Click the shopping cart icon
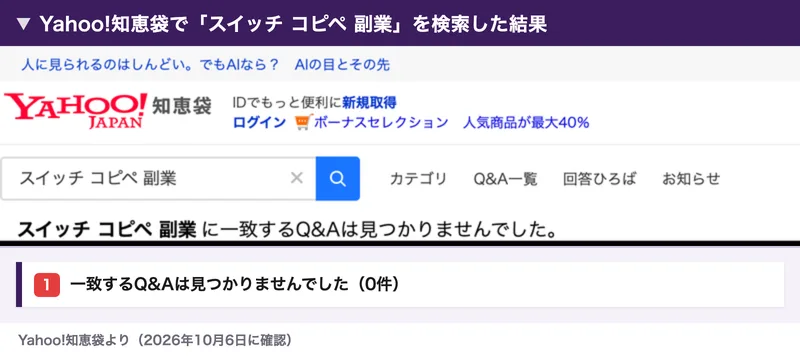 (304, 122)
